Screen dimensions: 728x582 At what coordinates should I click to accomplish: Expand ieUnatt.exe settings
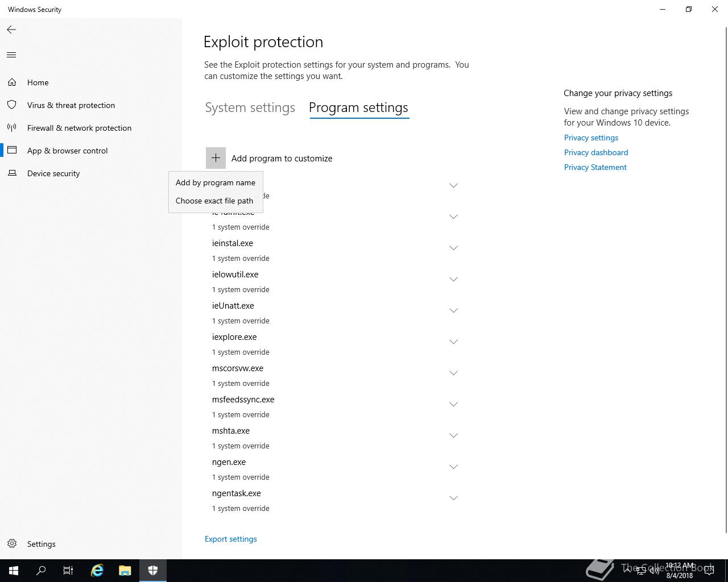(x=453, y=310)
